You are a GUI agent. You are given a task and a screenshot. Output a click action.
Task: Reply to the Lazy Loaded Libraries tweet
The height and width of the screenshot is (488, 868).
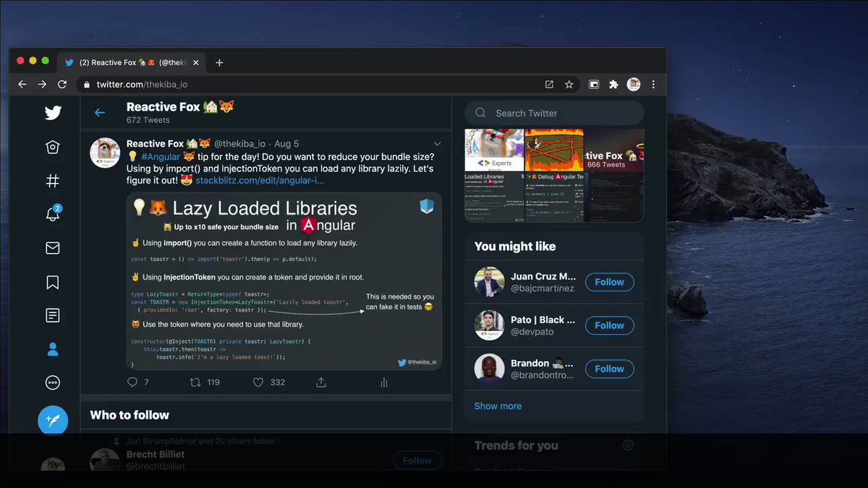tap(132, 382)
